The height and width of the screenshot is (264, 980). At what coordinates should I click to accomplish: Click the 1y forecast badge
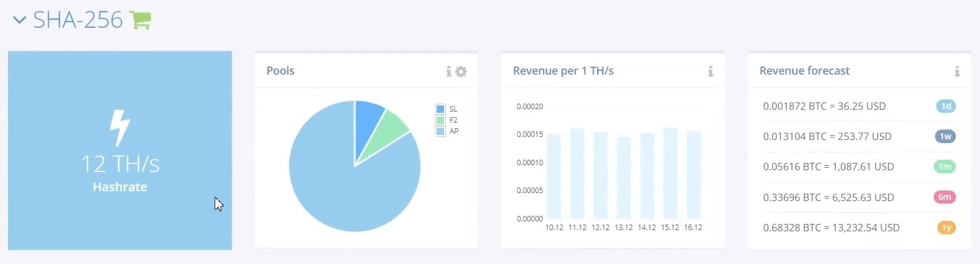pos(947,228)
